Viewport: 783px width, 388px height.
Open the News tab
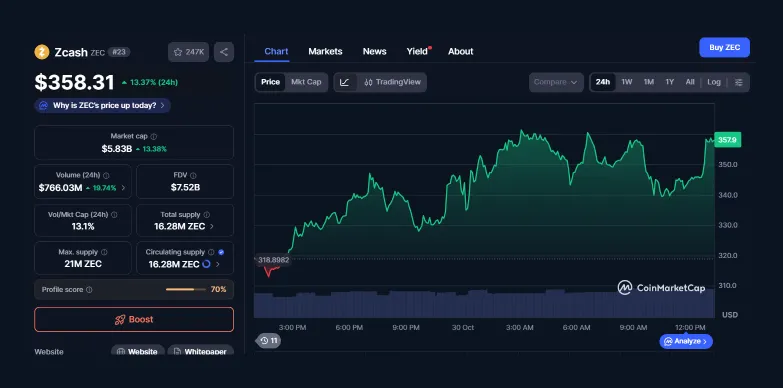[375, 51]
